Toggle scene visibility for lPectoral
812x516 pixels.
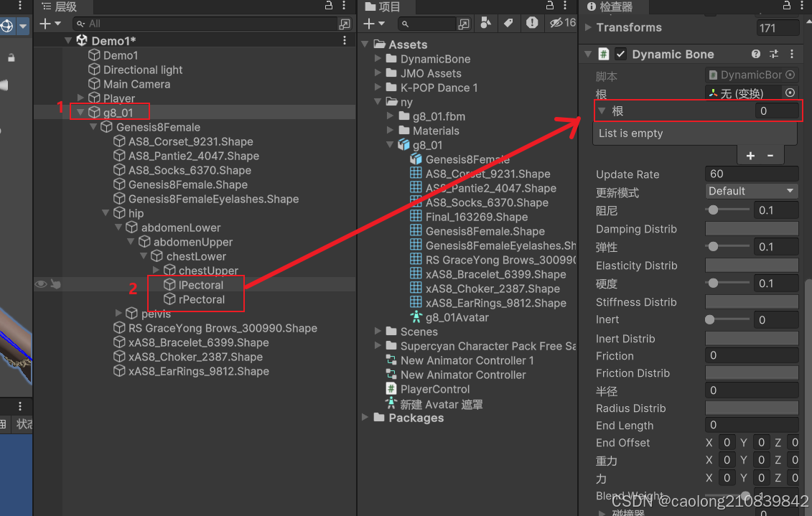coord(41,284)
